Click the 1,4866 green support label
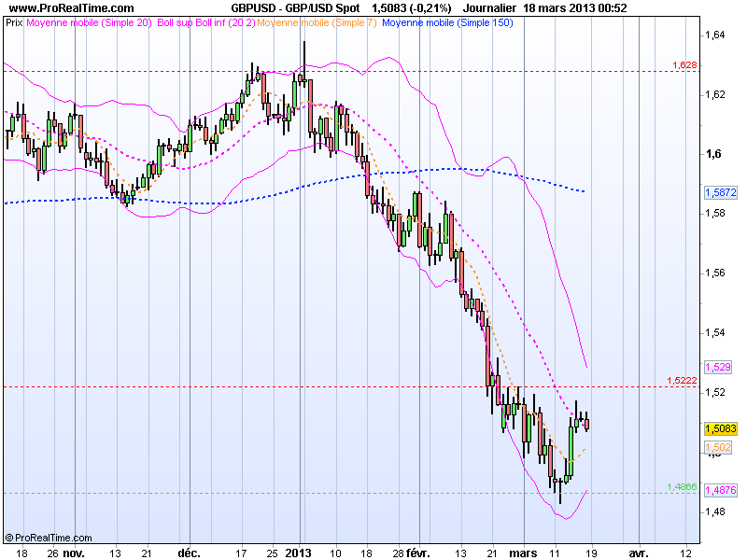The image size is (747, 560). (682, 486)
